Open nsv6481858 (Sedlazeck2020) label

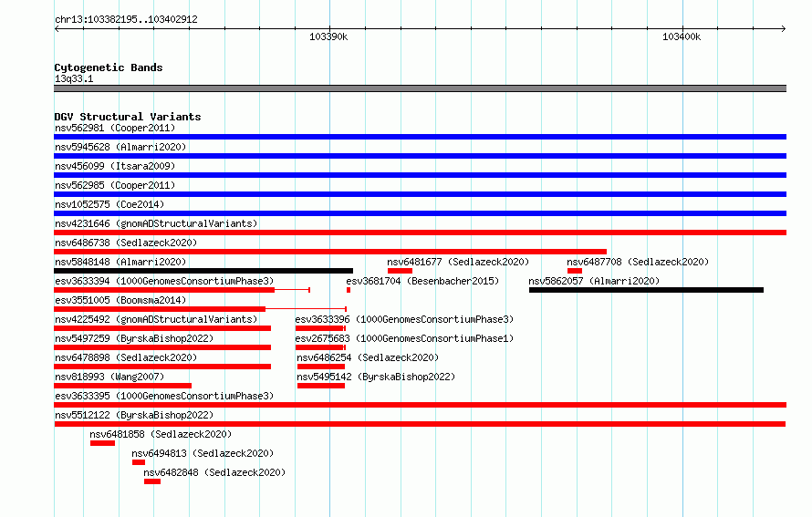pos(161,434)
